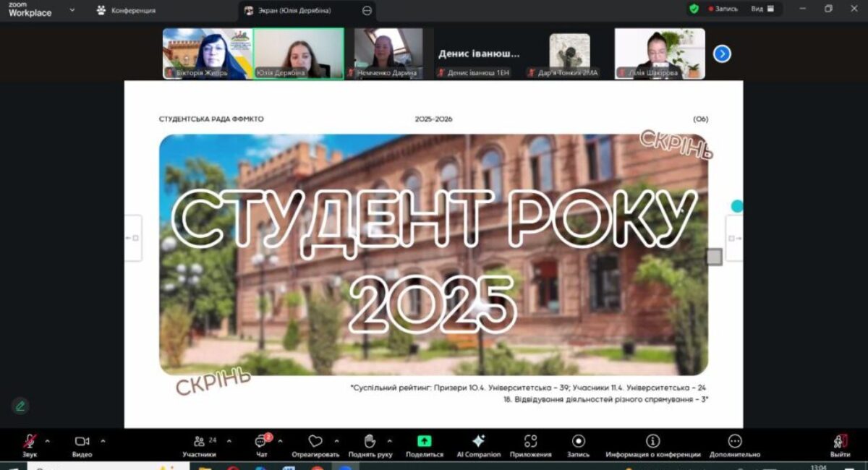Image resolution: width=868 pixels, height=470 pixels.
Task: Raise hand with Поднять руку
Action: [370, 442]
